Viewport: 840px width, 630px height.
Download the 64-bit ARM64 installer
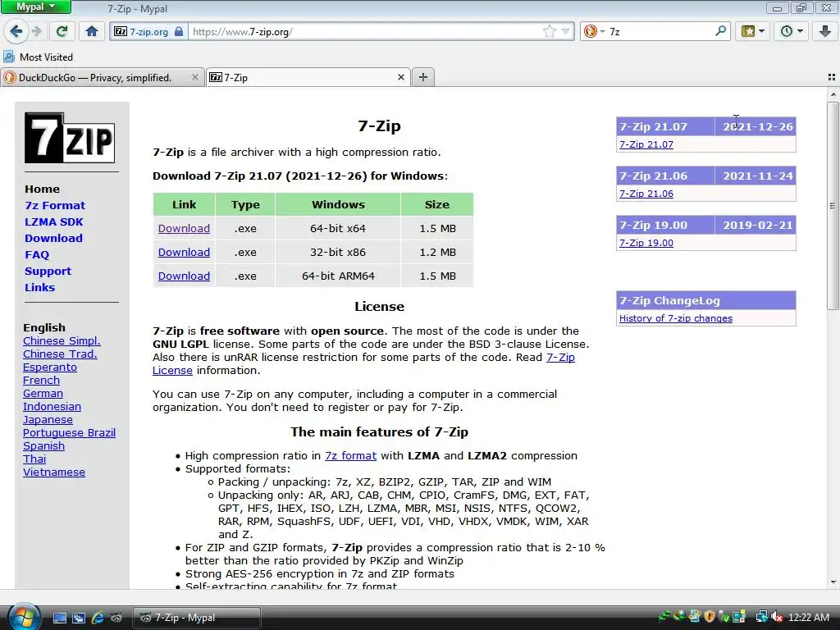[x=184, y=276]
